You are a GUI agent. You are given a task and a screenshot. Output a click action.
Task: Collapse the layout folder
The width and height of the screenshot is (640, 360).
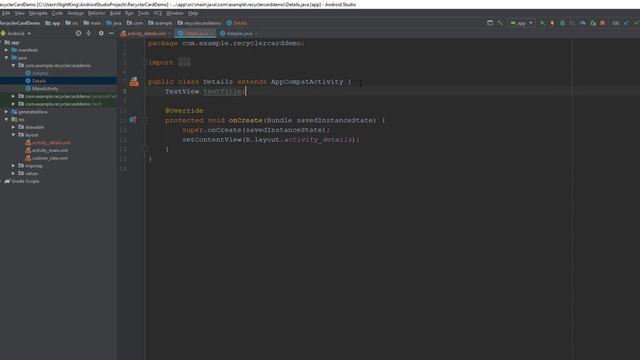(13, 135)
